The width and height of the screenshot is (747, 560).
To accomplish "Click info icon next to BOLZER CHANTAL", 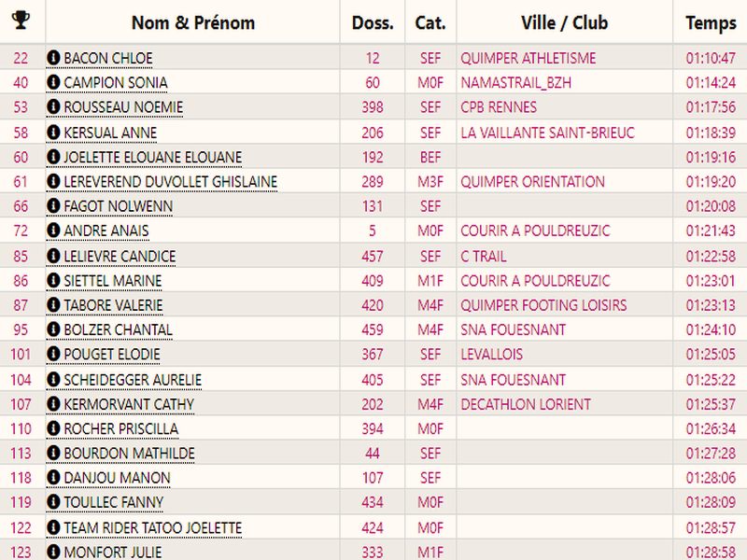I will tap(53, 329).
